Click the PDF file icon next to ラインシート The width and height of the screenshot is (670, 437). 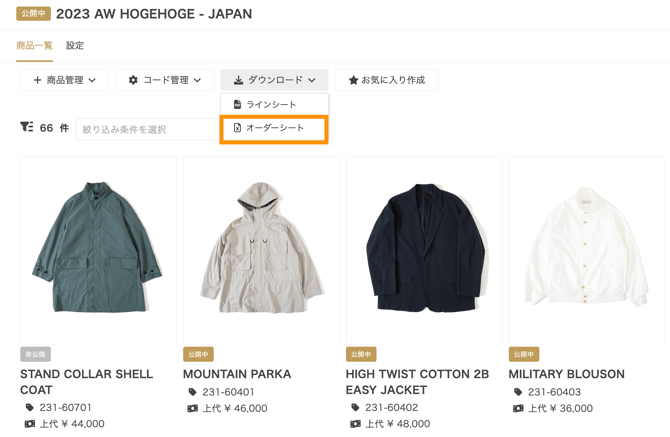[237, 104]
